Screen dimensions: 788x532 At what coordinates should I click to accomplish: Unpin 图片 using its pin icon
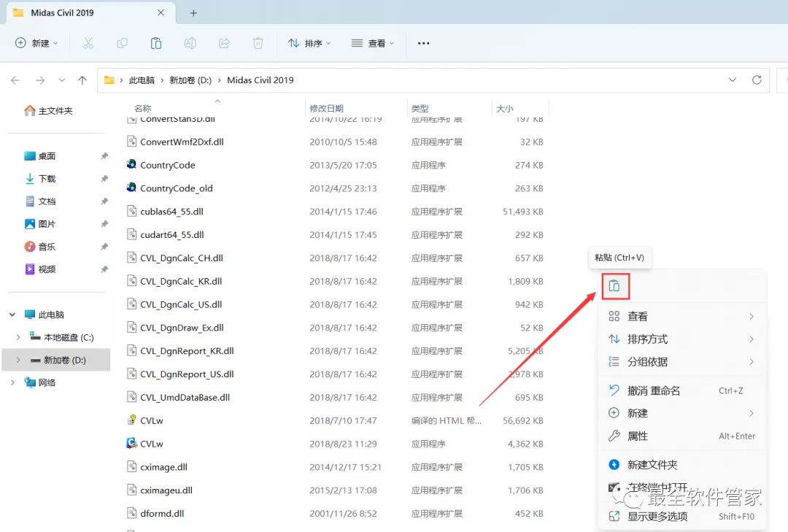pos(104,224)
